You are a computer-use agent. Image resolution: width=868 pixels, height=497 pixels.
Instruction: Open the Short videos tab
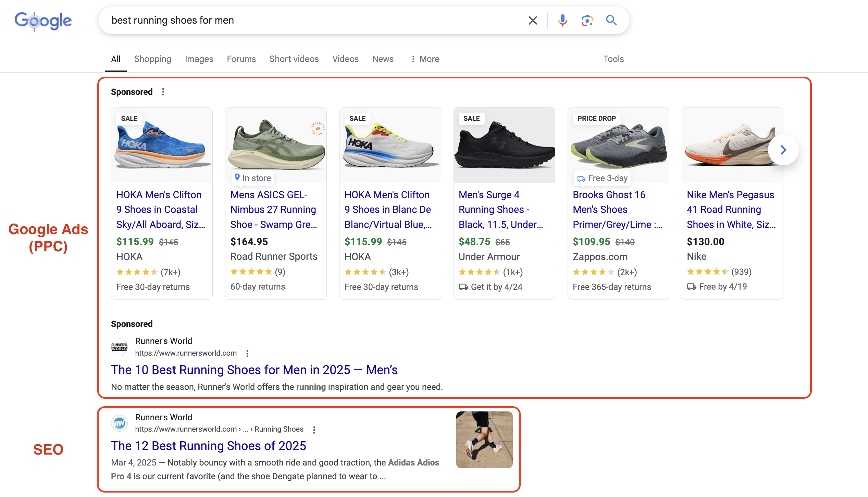coord(294,59)
